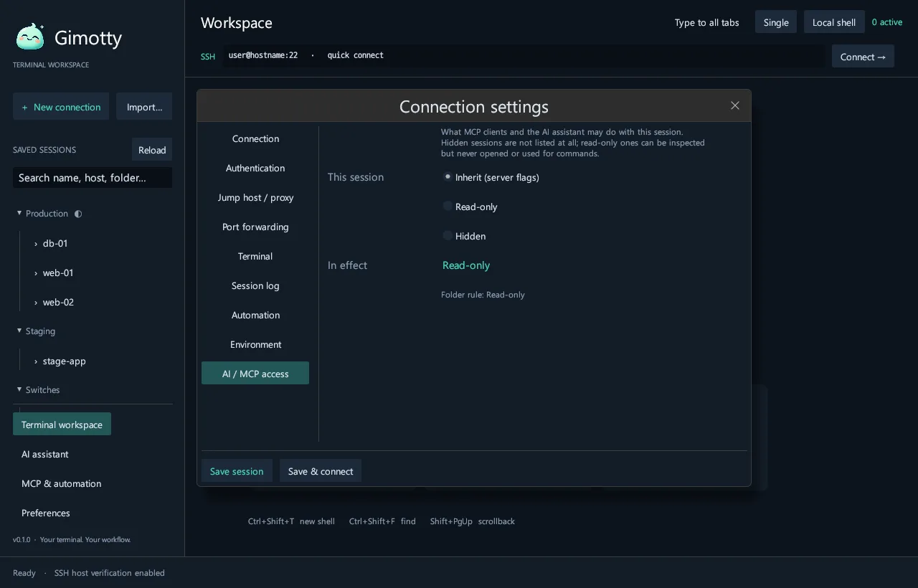The height and width of the screenshot is (588, 918).
Task: Click the saved sessions search field
Action: 93,177
